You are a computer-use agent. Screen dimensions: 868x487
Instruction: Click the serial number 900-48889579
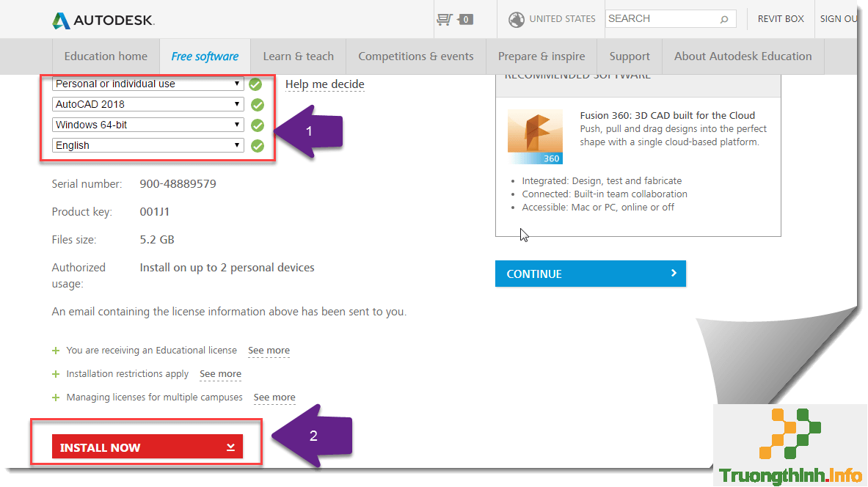click(x=178, y=184)
